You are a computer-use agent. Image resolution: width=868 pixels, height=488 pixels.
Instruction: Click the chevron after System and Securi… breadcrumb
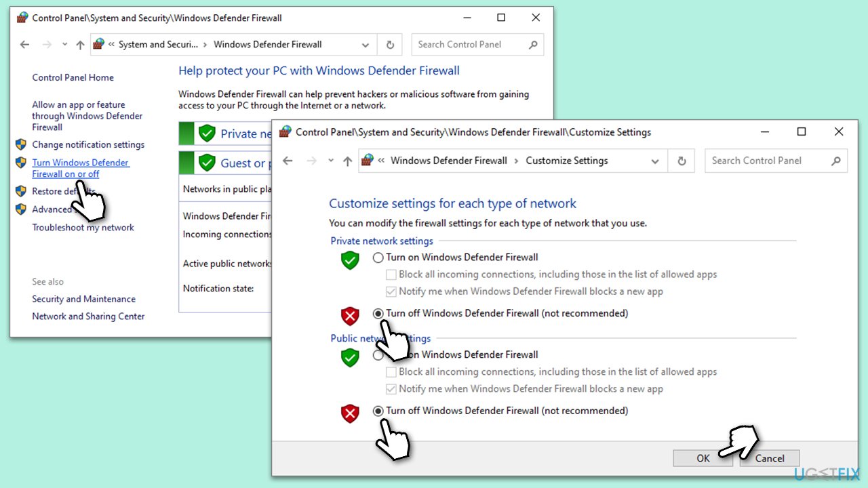pos(205,45)
